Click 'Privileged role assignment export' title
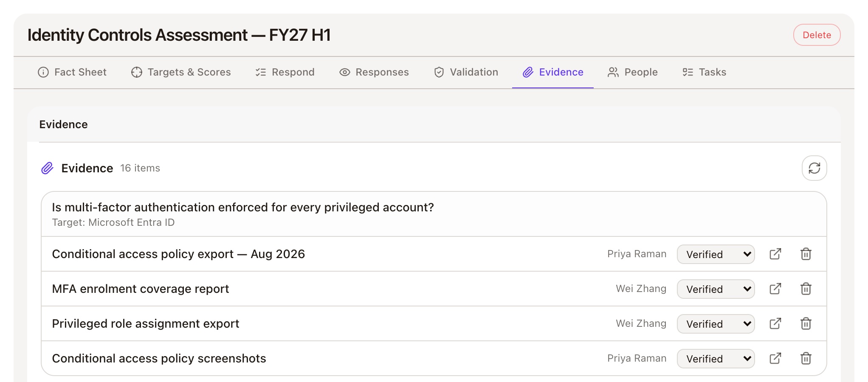 point(146,323)
